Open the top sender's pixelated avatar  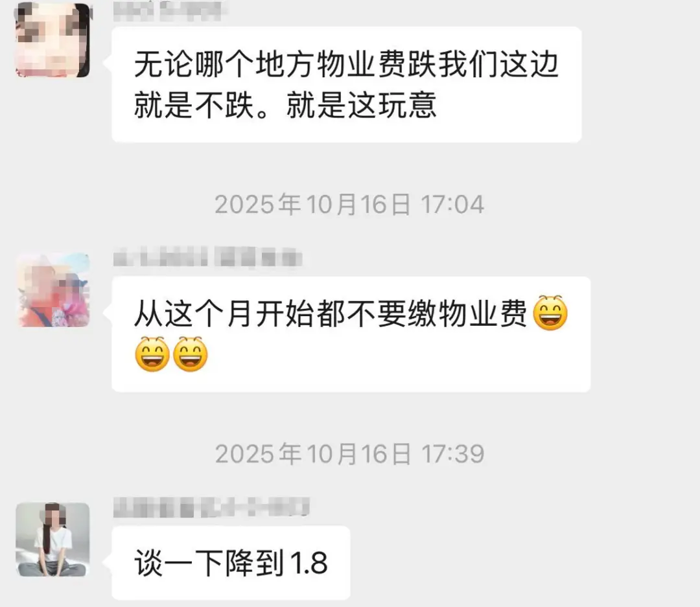(52, 40)
